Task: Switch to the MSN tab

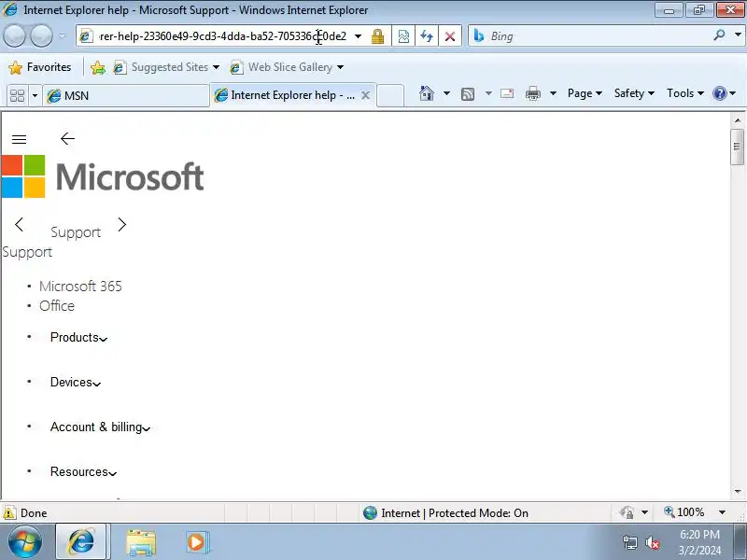Action: 126,96
